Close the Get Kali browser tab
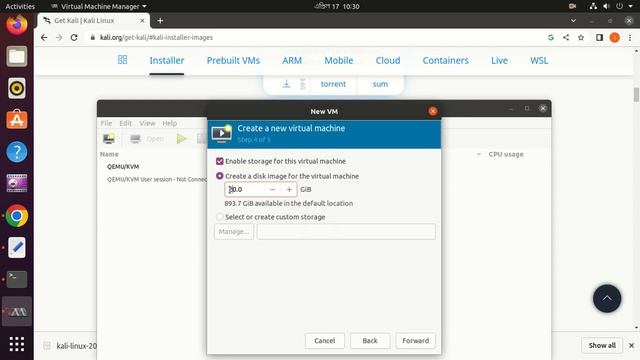Viewport: 640px width, 360px height. 142,20
